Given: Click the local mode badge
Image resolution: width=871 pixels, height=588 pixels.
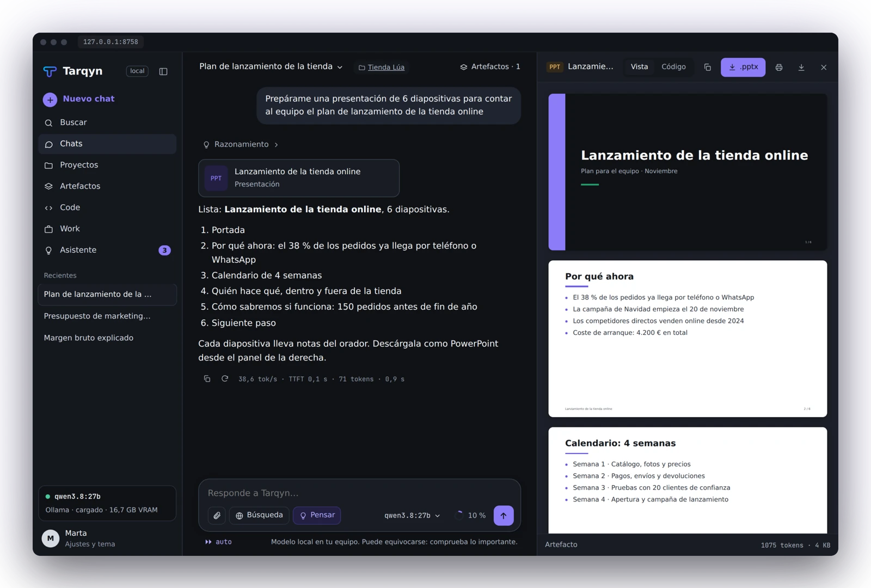Looking at the screenshot, I should tap(137, 71).
